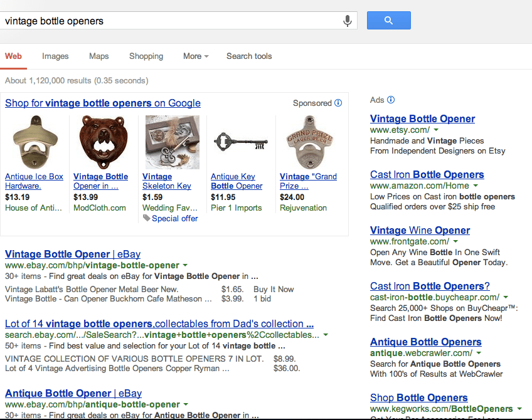
Task: Go to the Shopping tab
Action: 146,56
